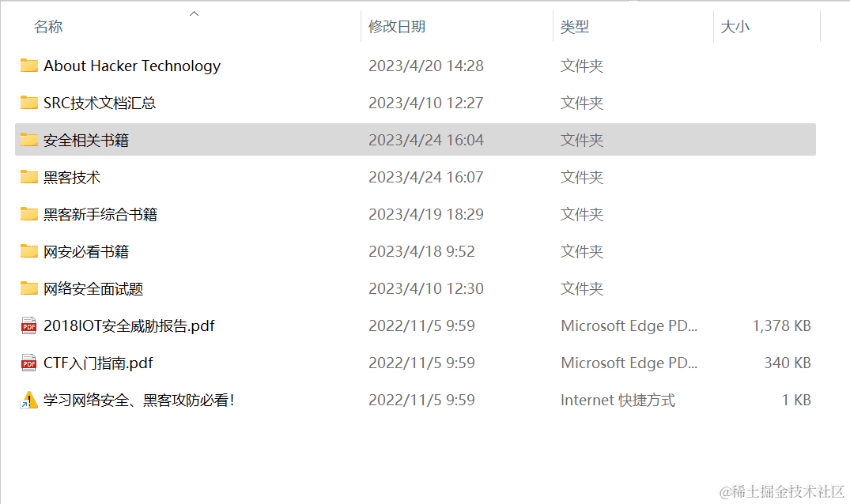
Task: Sort files by 修改日期 column
Action: pyautogui.click(x=397, y=27)
